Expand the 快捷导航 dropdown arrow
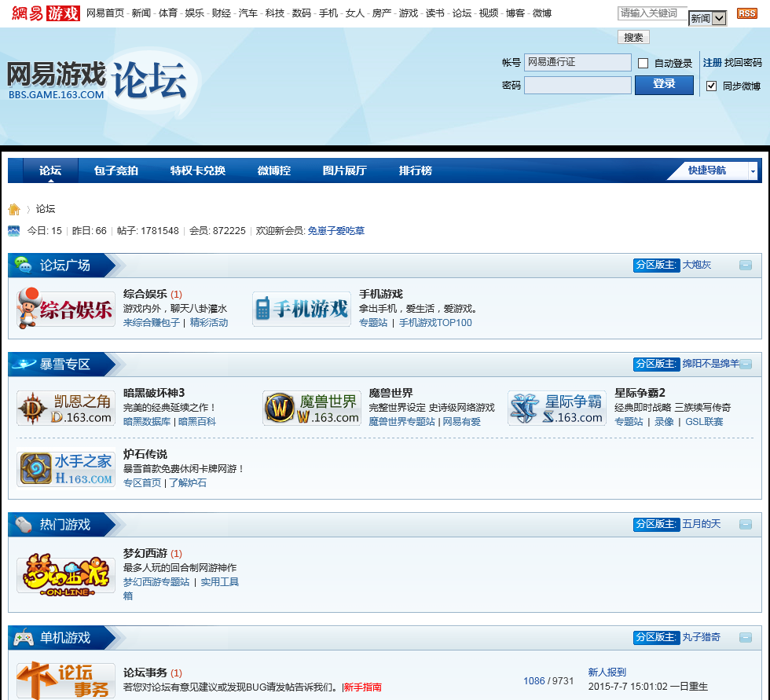The width and height of the screenshot is (770, 700). coord(753,170)
